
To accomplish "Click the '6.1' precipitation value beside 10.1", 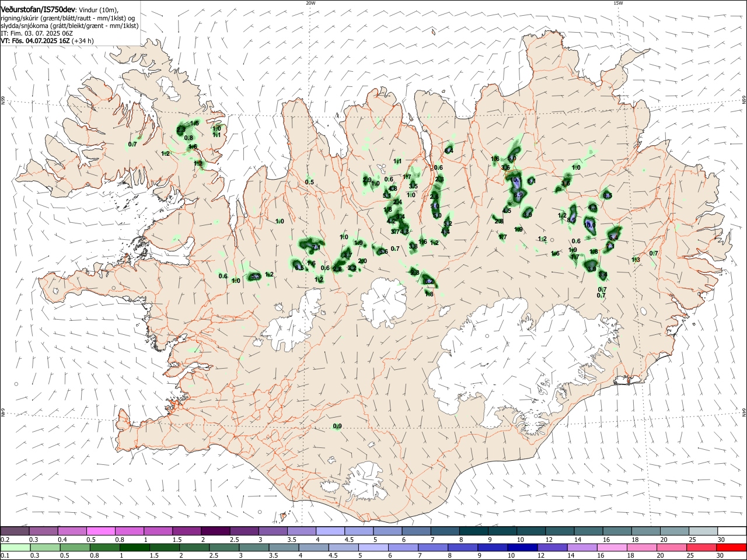I will click(531, 181).
